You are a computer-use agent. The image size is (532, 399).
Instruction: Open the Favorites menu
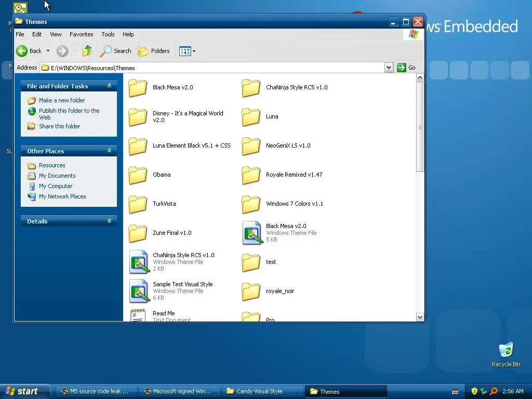pos(82,34)
